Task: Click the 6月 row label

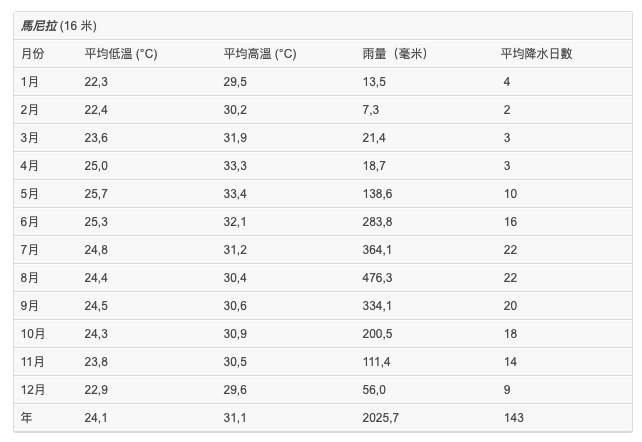Action: point(30,221)
